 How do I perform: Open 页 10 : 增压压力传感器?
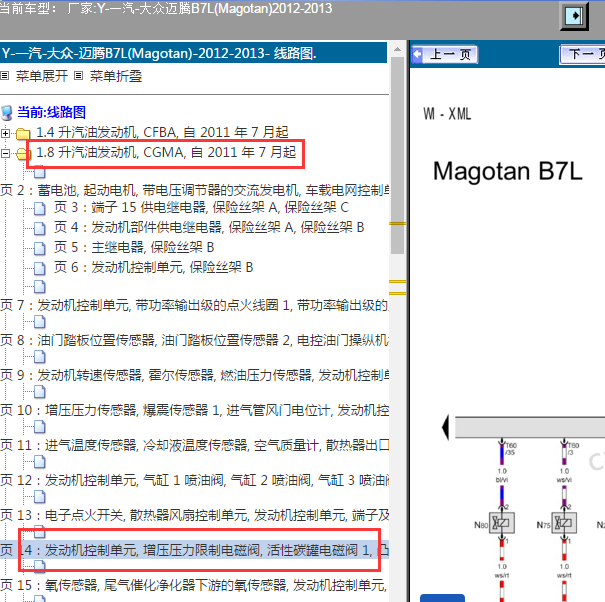click(x=194, y=410)
